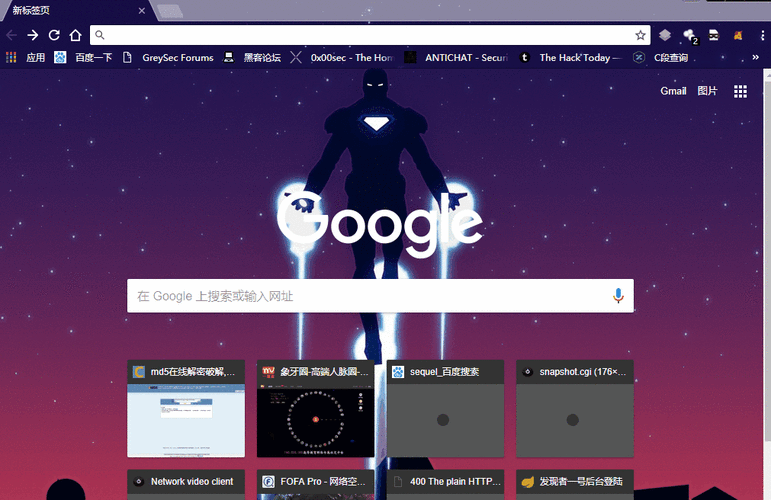Screen dimensions: 771x500
Task: Open the 百度一下 bookmark
Action: click(83, 58)
